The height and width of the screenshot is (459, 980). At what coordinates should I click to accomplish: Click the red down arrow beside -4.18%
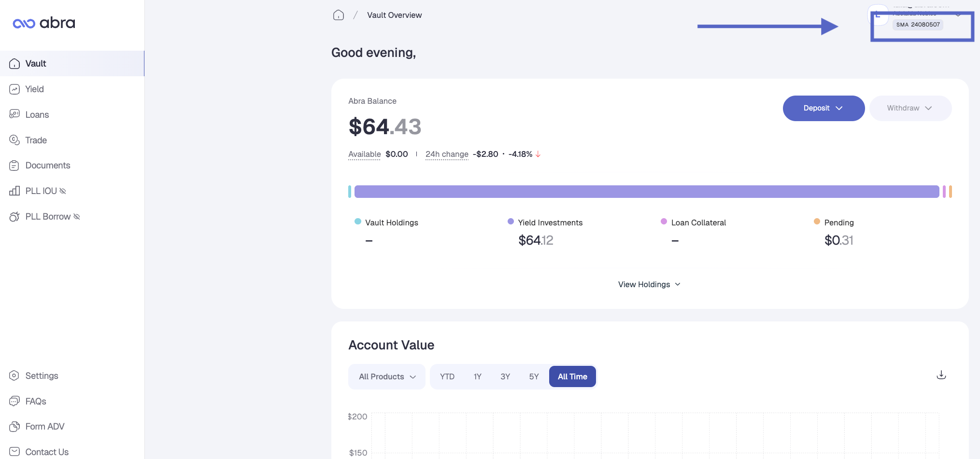click(538, 154)
